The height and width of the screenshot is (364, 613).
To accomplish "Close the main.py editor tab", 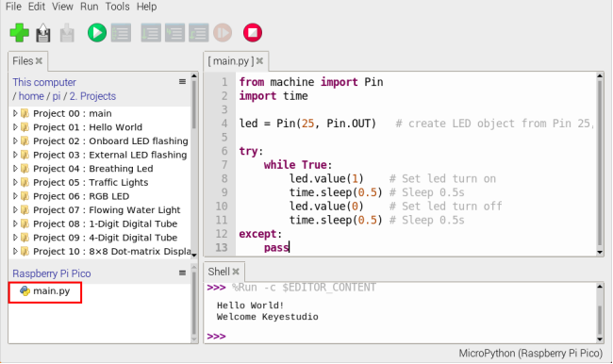I will pos(259,61).
